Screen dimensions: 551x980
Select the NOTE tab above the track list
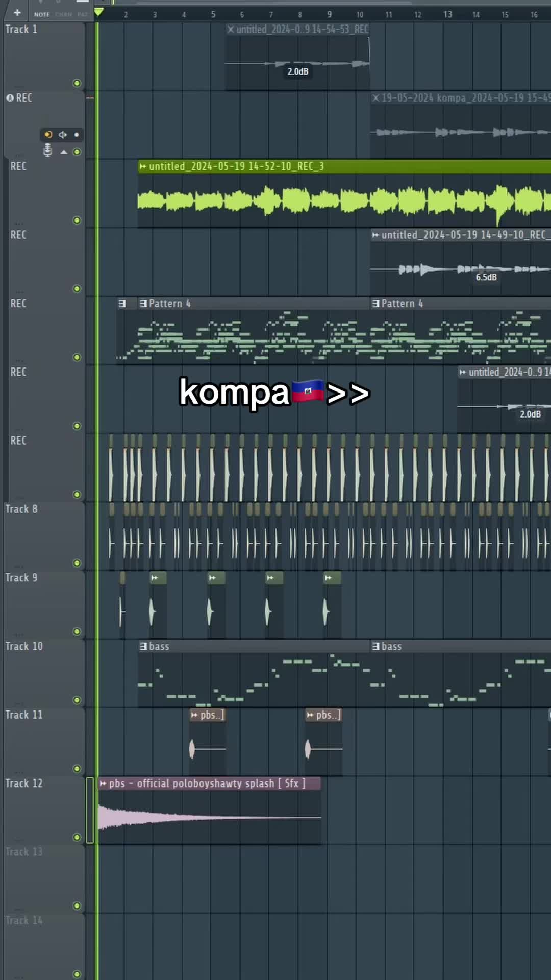tap(42, 14)
